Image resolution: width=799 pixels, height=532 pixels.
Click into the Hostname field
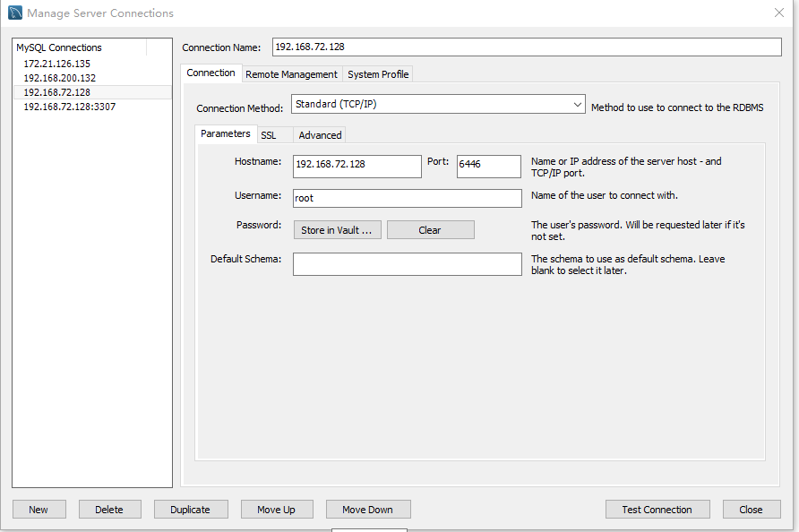click(357, 166)
